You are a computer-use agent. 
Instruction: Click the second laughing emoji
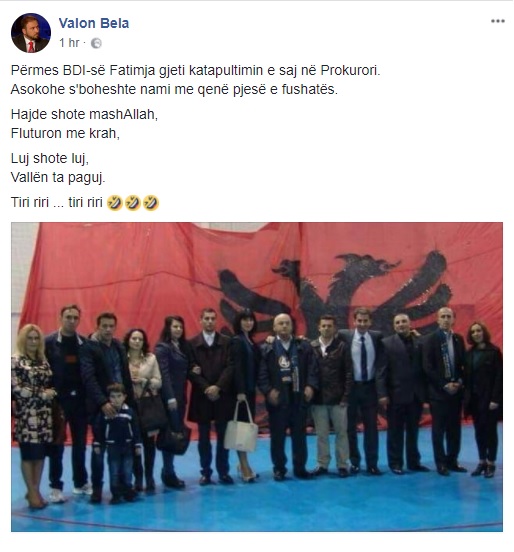pos(133,203)
